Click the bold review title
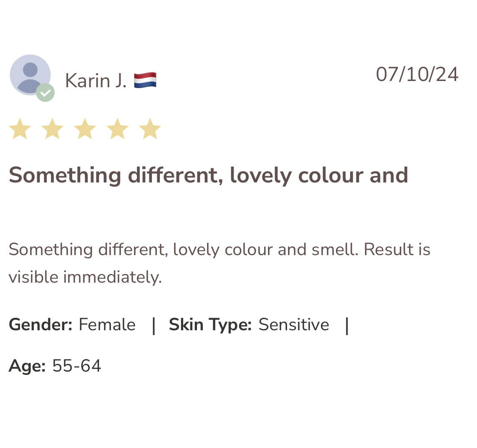The height and width of the screenshot is (448, 477). click(208, 176)
